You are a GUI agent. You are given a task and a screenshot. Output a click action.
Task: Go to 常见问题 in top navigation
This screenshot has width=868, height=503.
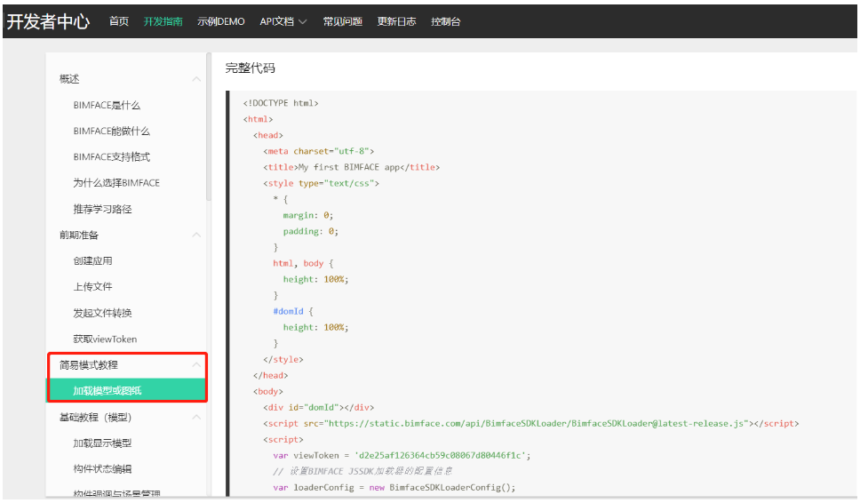click(343, 21)
